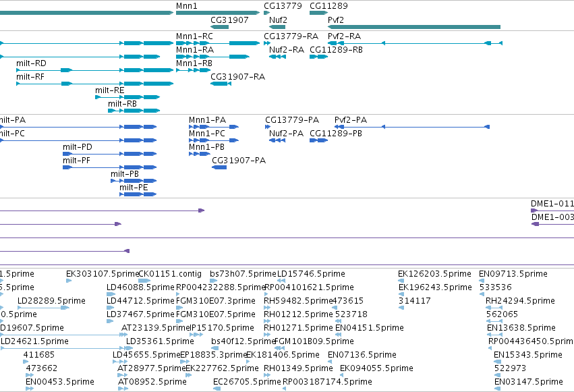This screenshot has height=392, width=574.
Task: Click the CG13779-PA protein label
Action: 292,120
